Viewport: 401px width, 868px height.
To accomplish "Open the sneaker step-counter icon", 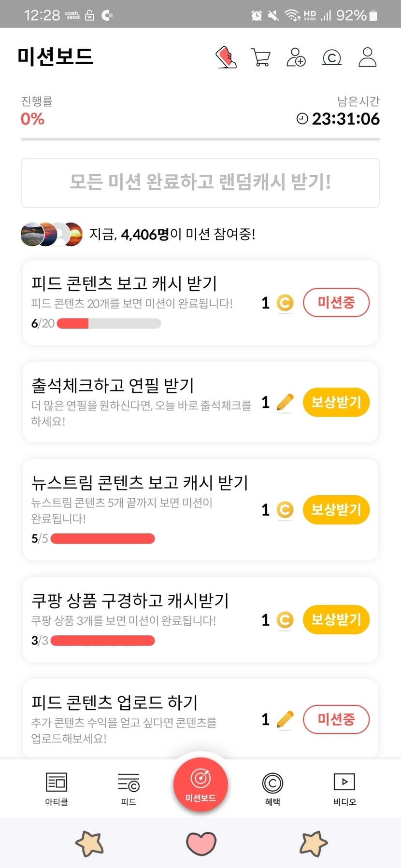I will click(x=226, y=57).
